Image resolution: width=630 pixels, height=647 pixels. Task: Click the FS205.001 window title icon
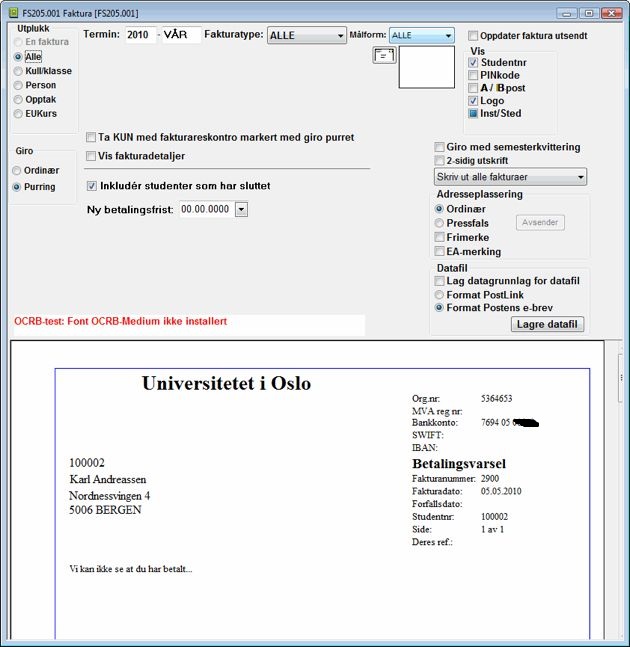coord(13,13)
